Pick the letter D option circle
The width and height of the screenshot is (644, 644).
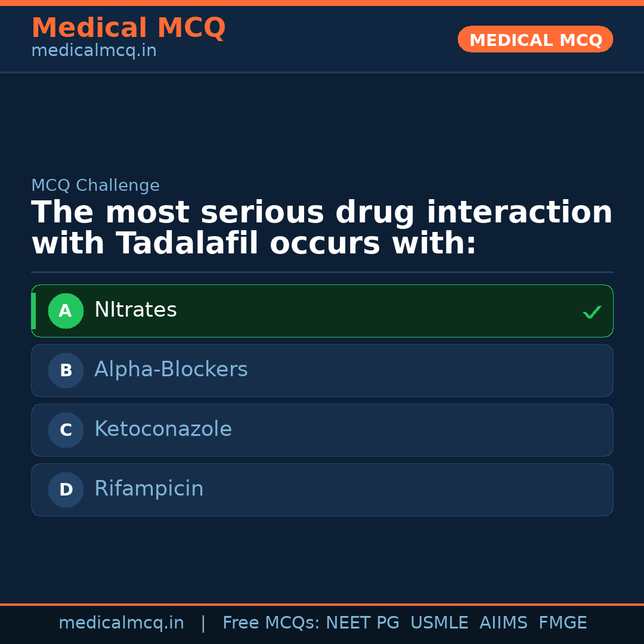tap(66, 490)
